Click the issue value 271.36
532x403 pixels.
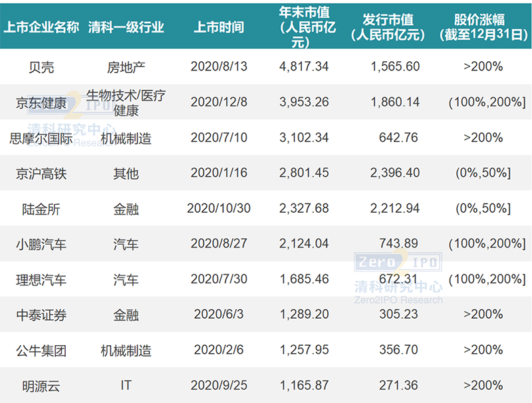pos(398,385)
